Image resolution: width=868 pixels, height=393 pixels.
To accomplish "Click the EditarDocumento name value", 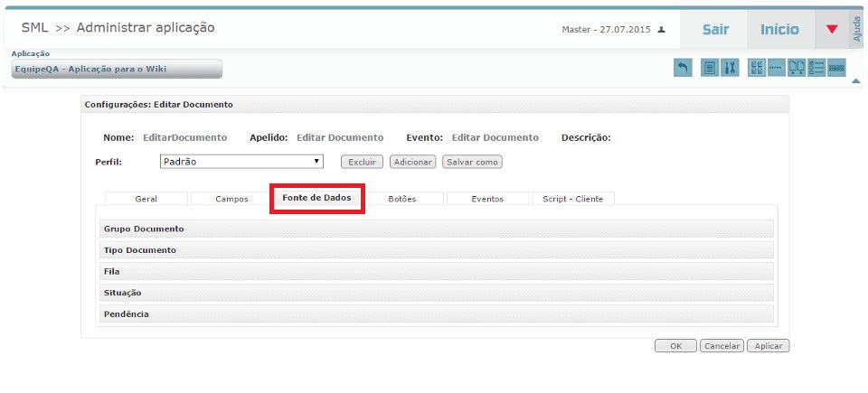I will [184, 137].
